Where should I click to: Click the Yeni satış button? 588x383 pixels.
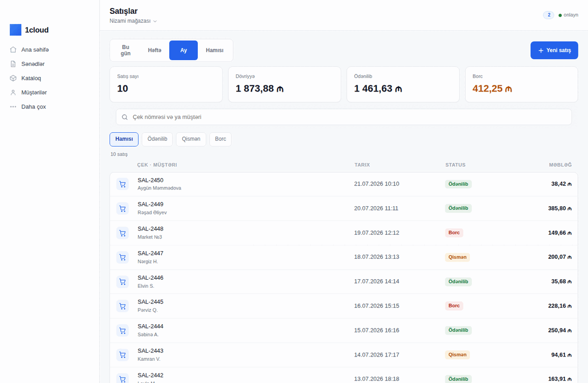click(x=554, y=50)
